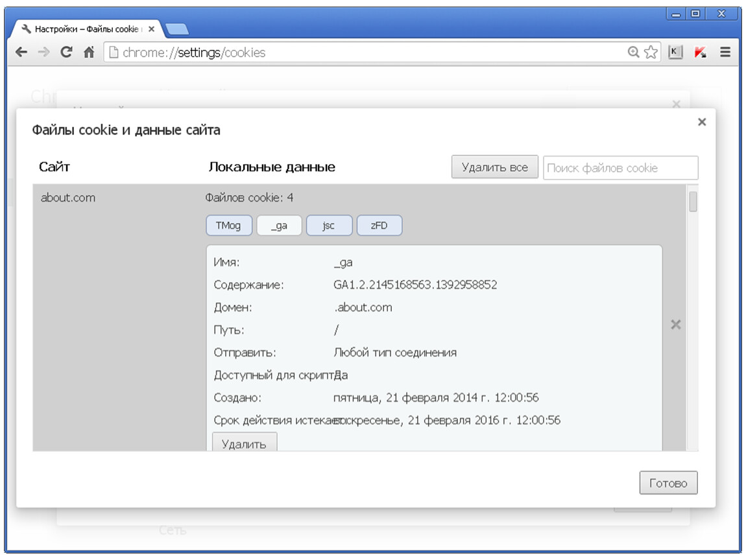Viewport: 746px width, 560px height.
Task: Click the forward navigation arrow
Action: click(x=43, y=52)
